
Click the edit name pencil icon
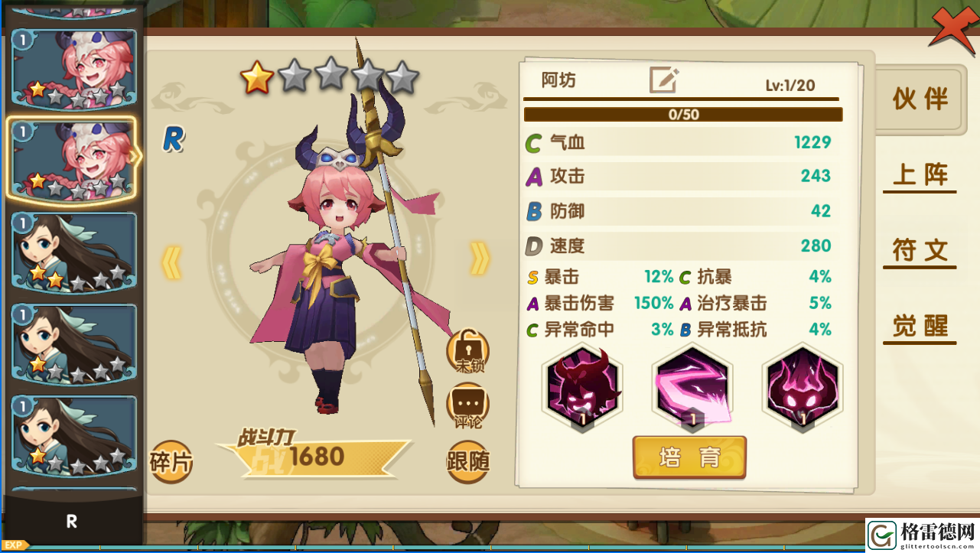coord(663,80)
